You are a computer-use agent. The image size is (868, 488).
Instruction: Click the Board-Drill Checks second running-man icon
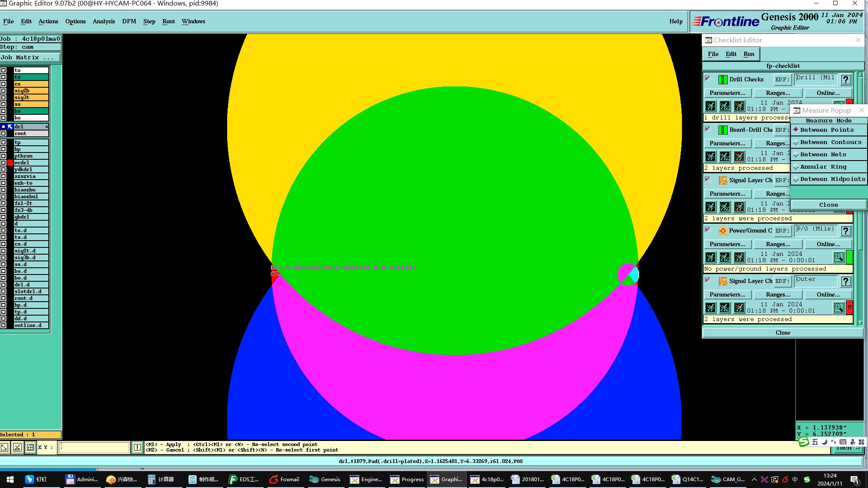click(725, 156)
